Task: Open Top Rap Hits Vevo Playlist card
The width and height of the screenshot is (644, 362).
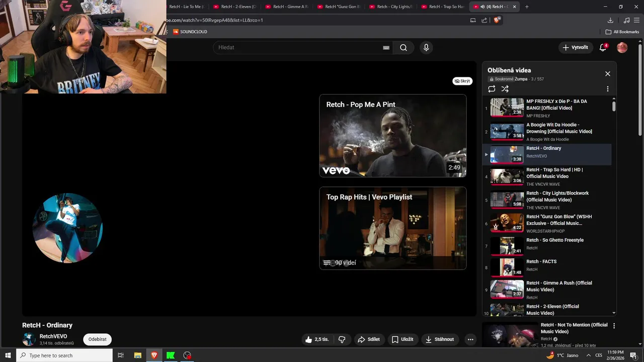Action: tap(393, 228)
